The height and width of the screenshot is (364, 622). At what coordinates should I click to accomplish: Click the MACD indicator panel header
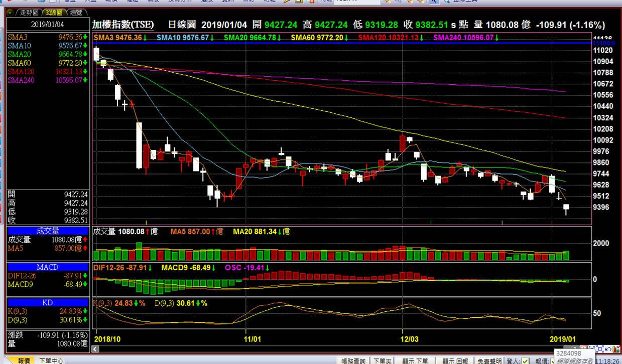coord(48,267)
